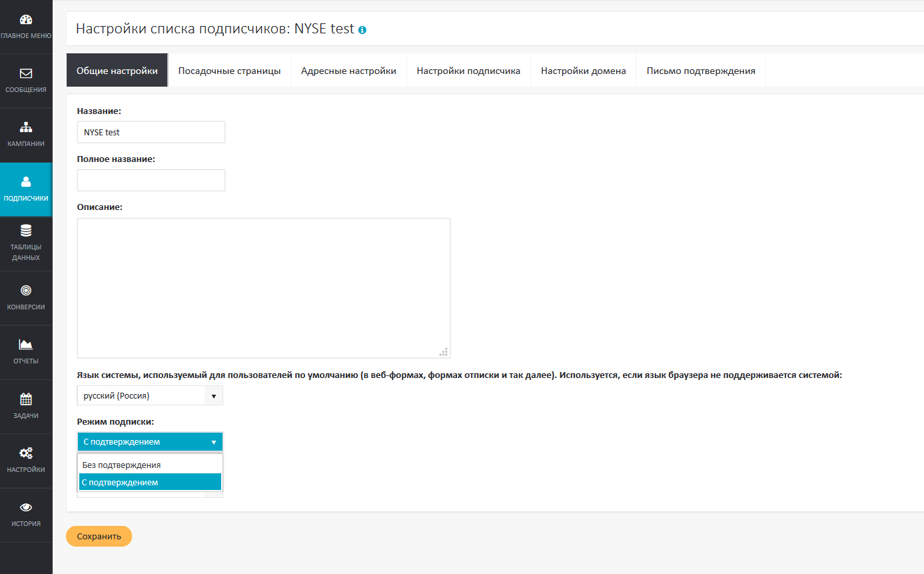Open Задачи calendar icon

point(26,399)
